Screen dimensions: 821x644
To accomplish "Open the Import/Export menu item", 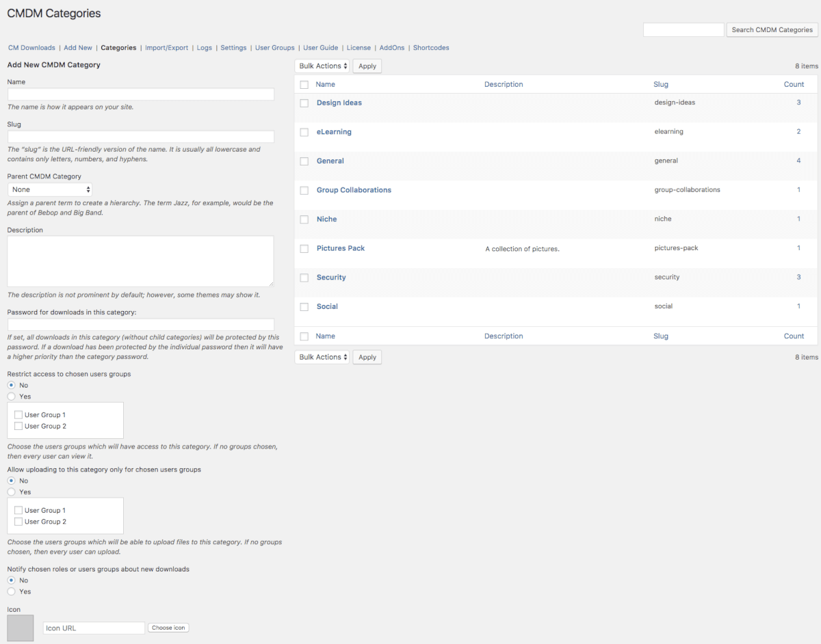I will 166,48.
